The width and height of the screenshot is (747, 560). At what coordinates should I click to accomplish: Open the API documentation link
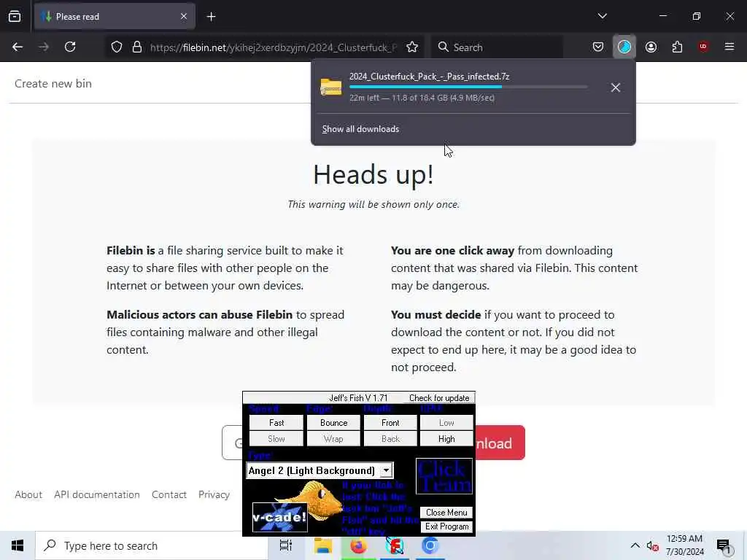tap(97, 495)
